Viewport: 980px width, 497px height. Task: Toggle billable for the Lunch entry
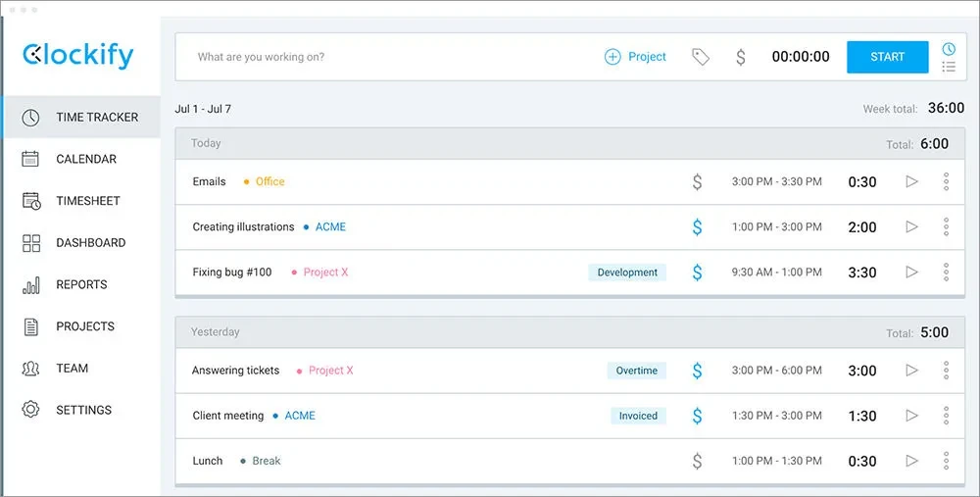pos(697,462)
